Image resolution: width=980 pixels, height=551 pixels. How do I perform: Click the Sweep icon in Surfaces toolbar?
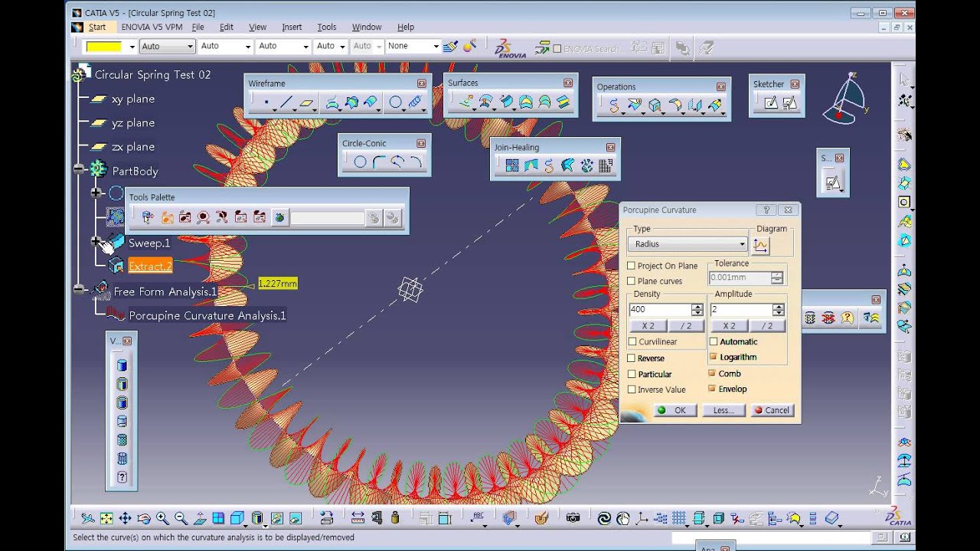click(506, 102)
